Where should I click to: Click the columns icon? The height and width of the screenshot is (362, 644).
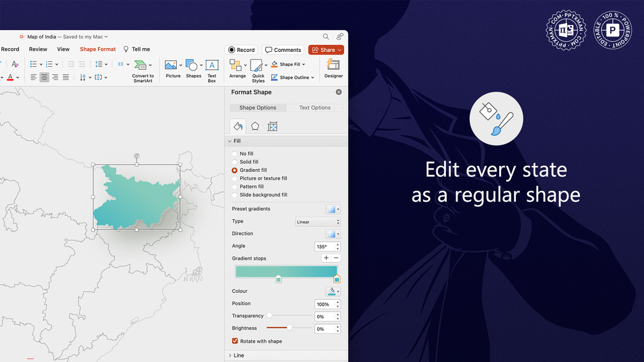coord(120,64)
